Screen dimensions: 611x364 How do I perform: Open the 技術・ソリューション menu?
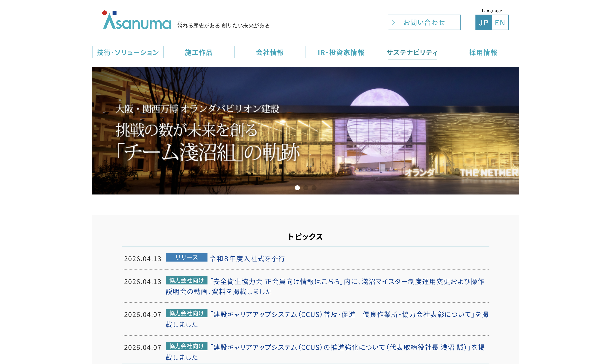[128, 52]
